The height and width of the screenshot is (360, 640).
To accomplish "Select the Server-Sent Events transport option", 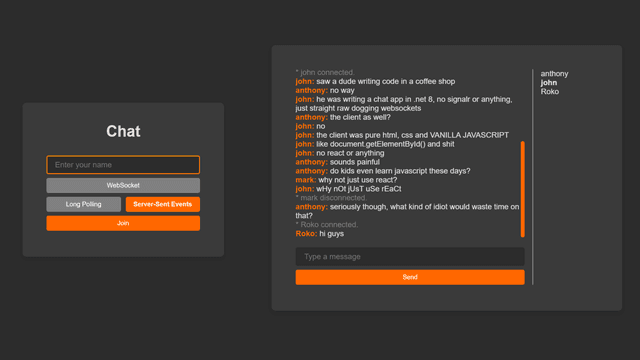I will click(x=163, y=204).
